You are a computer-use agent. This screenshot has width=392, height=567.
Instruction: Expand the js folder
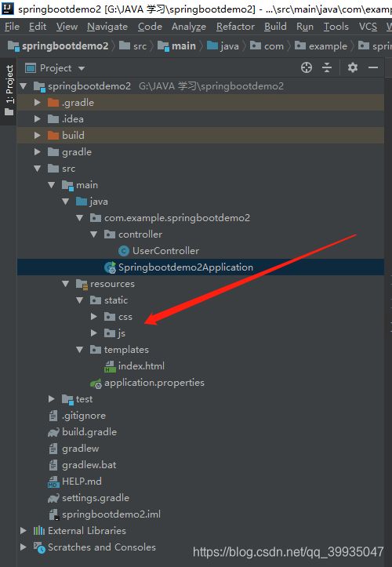coord(94,333)
